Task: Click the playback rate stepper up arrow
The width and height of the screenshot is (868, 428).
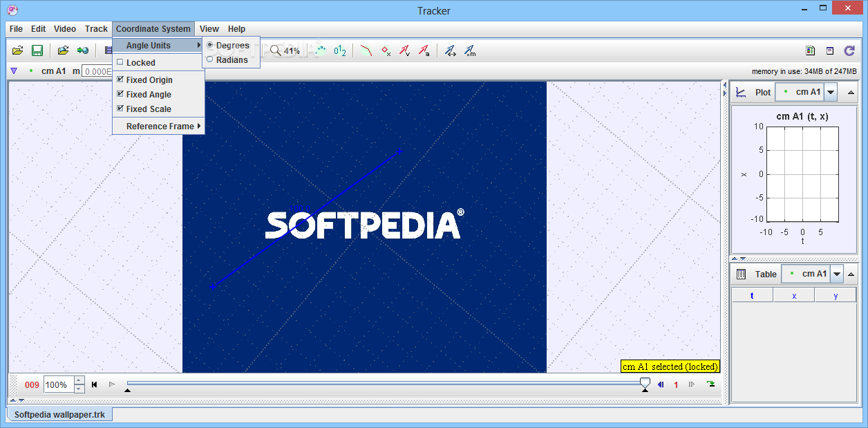Action: 79,380
